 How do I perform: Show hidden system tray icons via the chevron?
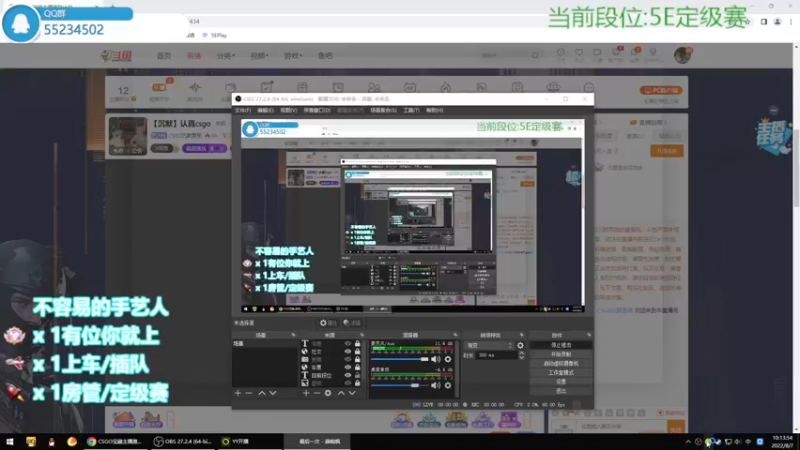[688, 442]
